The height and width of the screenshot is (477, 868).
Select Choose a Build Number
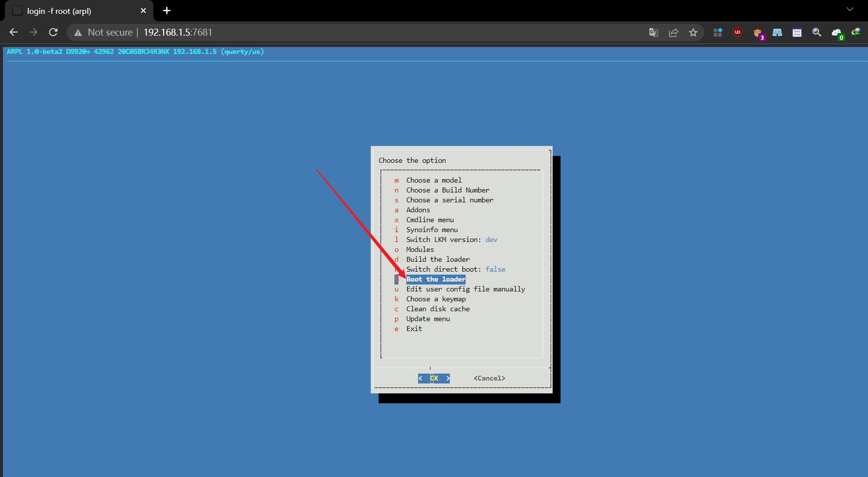(x=447, y=190)
